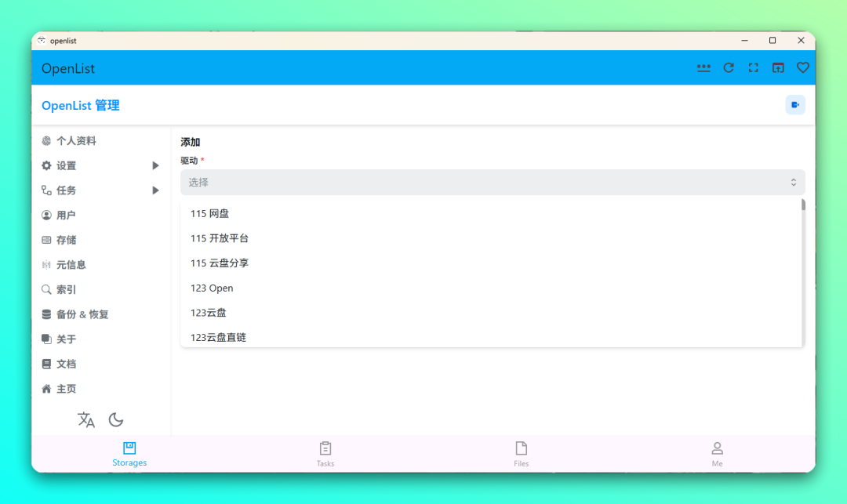Open the language translation switcher icon
Viewport: 847px width, 504px height.
pyautogui.click(x=86, y=420)
